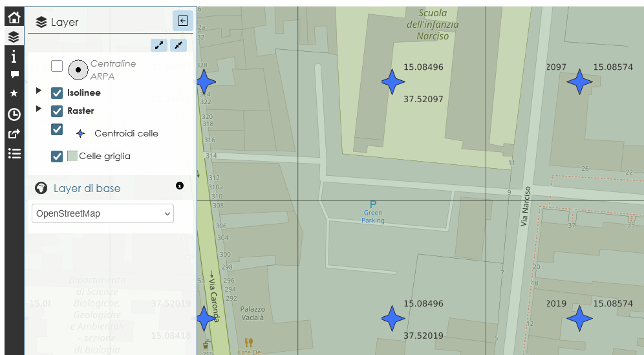Uncheck the Isolinee layer checkbox

point(57,93)
